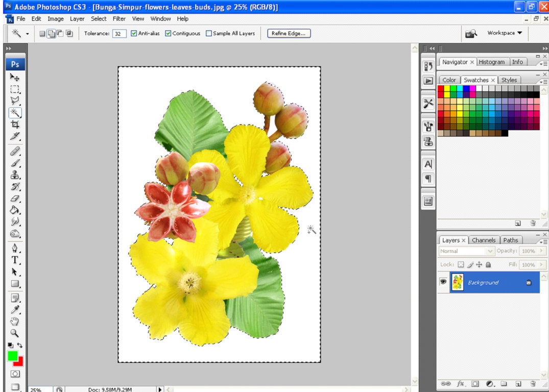
Task: Select the Slice tool
Action: pyautogui.click(x=15, y=136)
